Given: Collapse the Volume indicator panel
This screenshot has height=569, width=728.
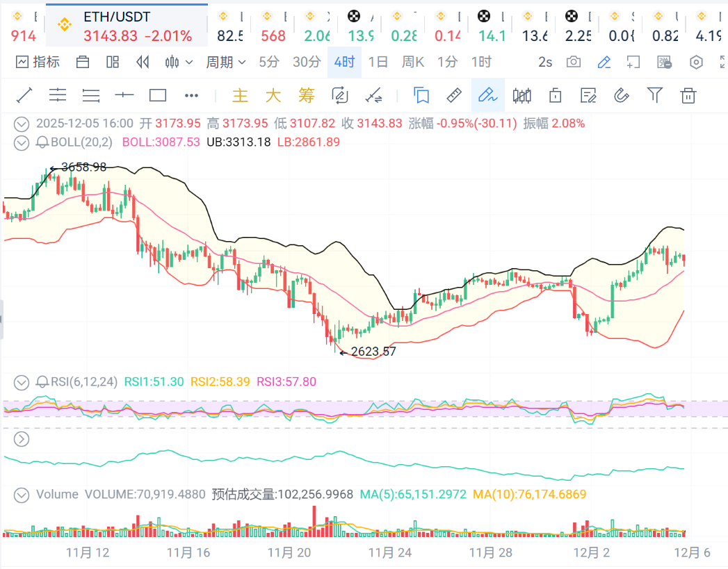Looking at the screenshot, I should [x=22, y=495].
